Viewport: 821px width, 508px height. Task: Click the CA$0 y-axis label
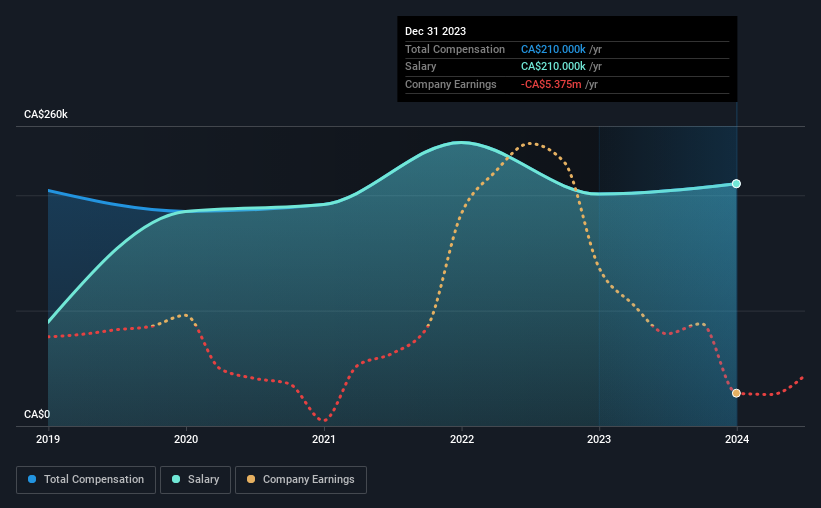point(37,414)
